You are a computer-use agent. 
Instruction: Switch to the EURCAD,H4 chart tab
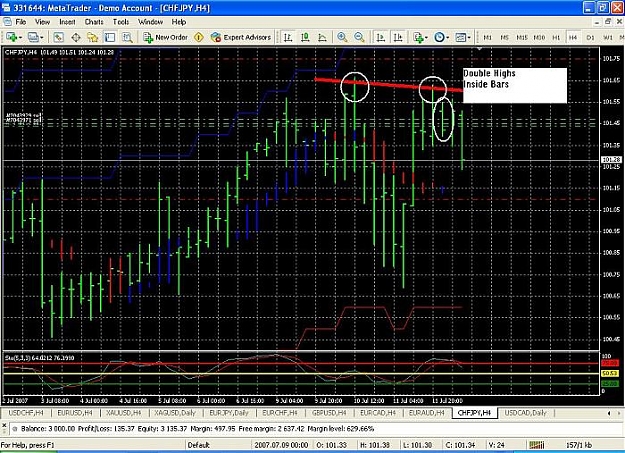[378, 413]
